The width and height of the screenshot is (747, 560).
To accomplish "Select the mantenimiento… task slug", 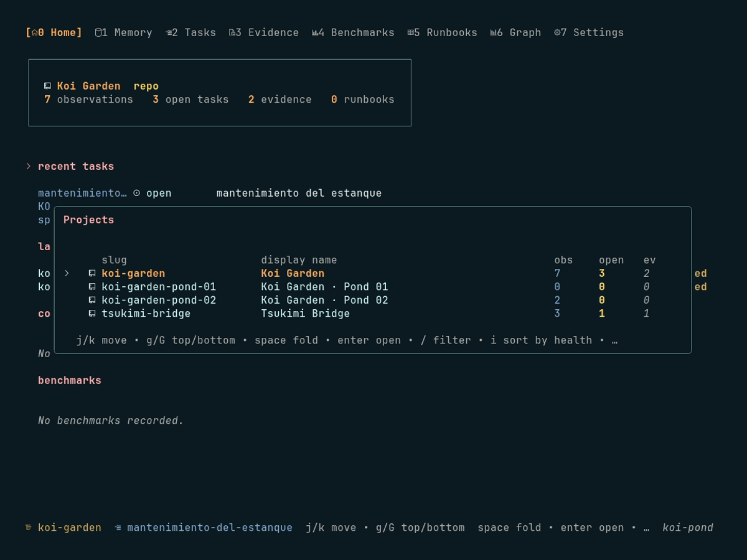I will [82, 193].
